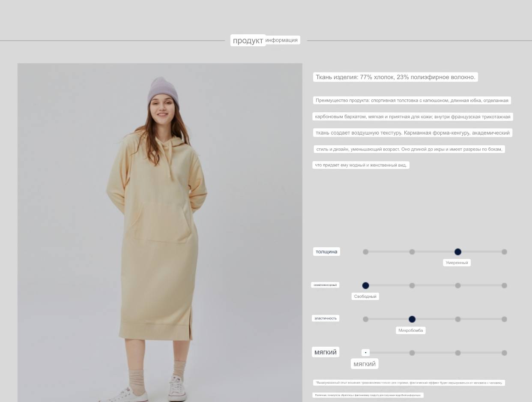532x402 pixels.
Task: Click the Свободный value label
Action: (365, 297)
